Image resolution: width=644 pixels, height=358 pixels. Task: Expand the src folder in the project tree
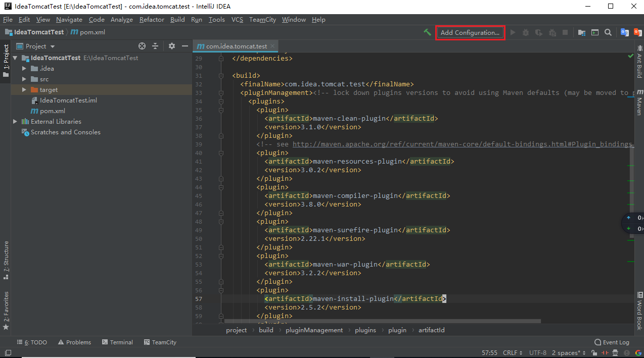coord(24,79)
